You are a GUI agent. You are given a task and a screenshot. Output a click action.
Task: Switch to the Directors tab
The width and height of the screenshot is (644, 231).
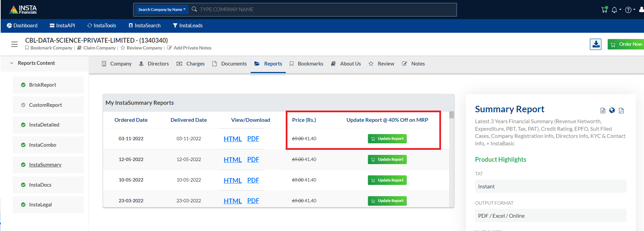[154, 64]
